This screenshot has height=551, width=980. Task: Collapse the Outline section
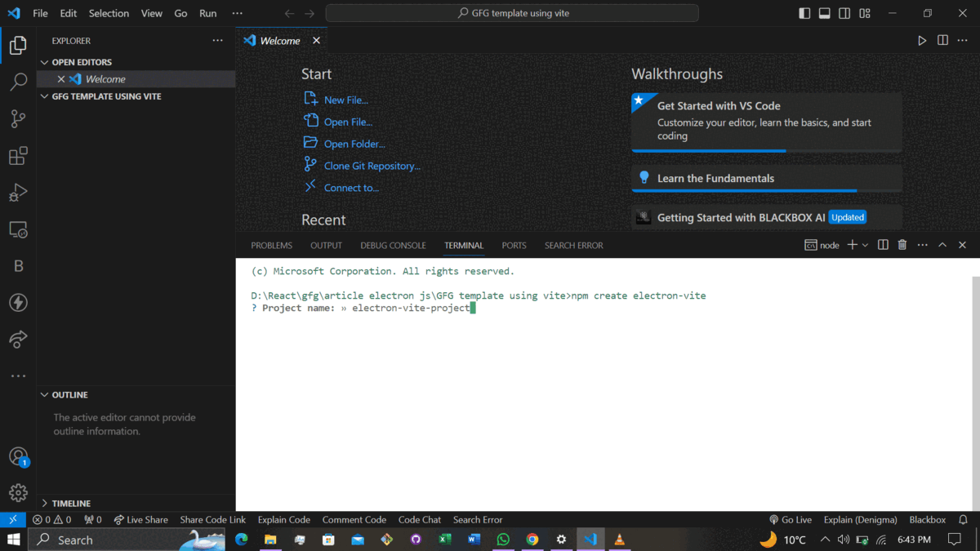[x=136, y=395]
